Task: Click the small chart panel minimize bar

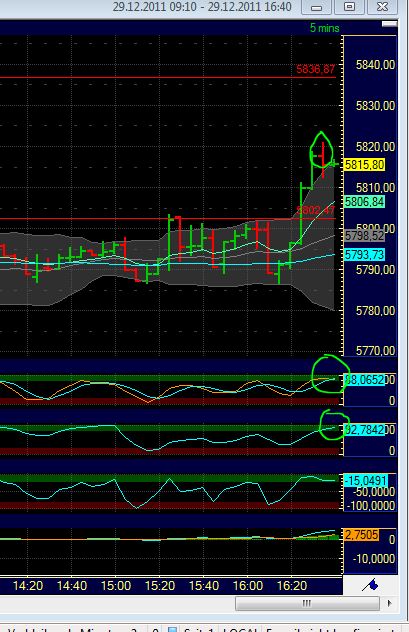Action: coord(389,24)
